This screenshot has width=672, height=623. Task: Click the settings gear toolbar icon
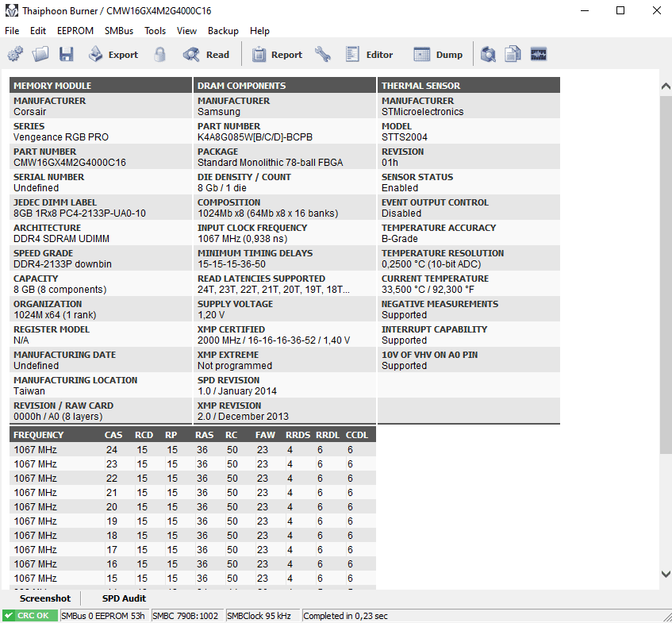pyautogui.click(x=15, y=55)
